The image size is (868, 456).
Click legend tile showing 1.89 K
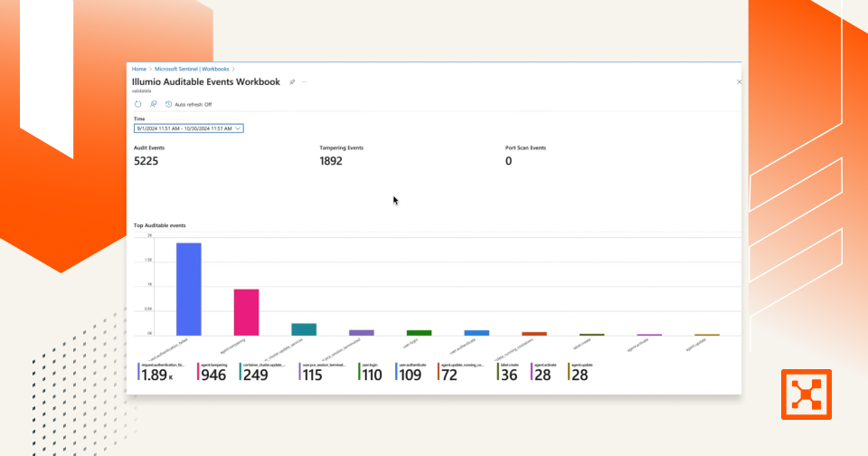(161, 373)
